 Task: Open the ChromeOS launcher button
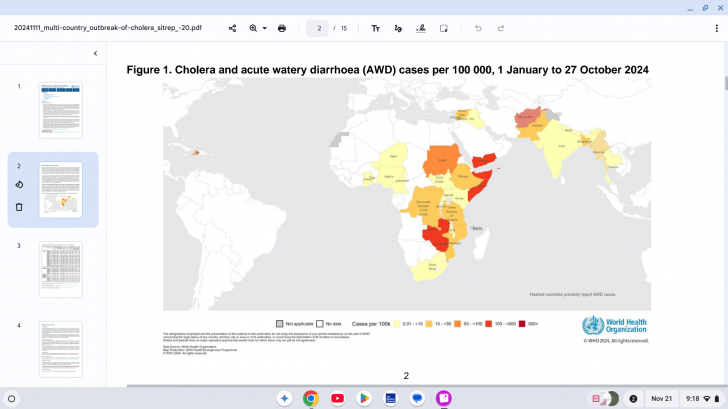(x=12, y=398)
